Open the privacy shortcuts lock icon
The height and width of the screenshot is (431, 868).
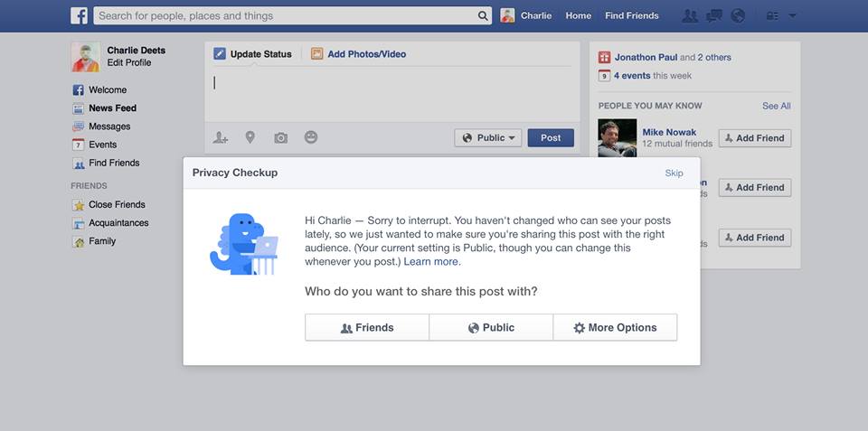[771, 15]
